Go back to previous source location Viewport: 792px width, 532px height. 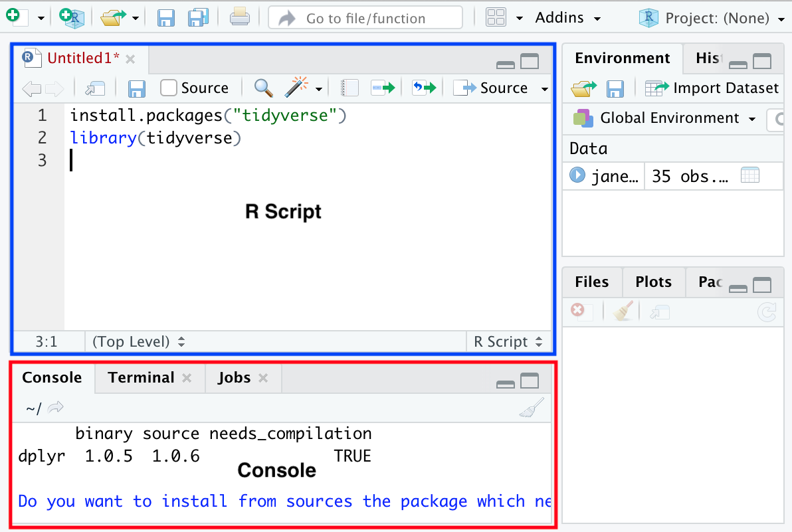coord(32,89)
